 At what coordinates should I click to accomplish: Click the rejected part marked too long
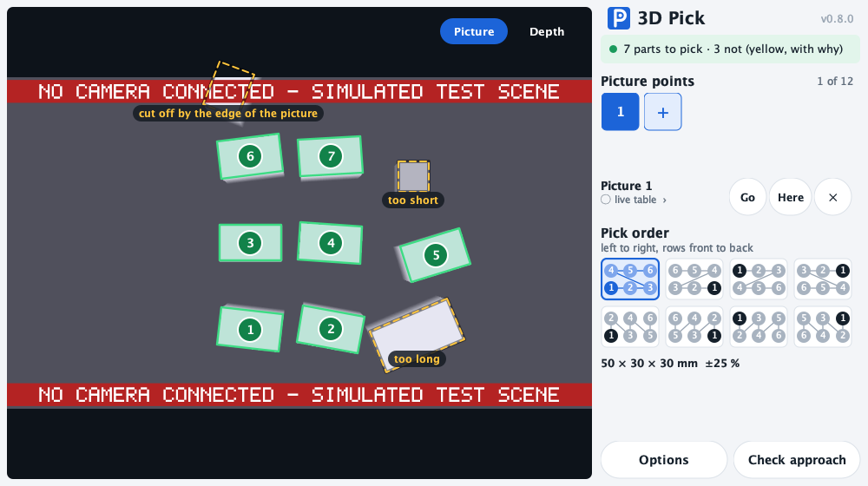tap(417, 334)
